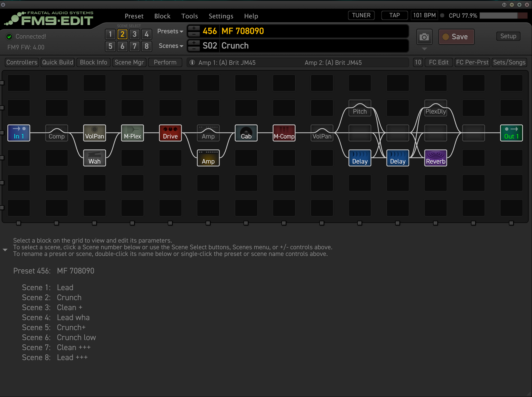This screenshot has width=532, height=397.
Task: Open the Settings menu
Action: coord(221,16)
